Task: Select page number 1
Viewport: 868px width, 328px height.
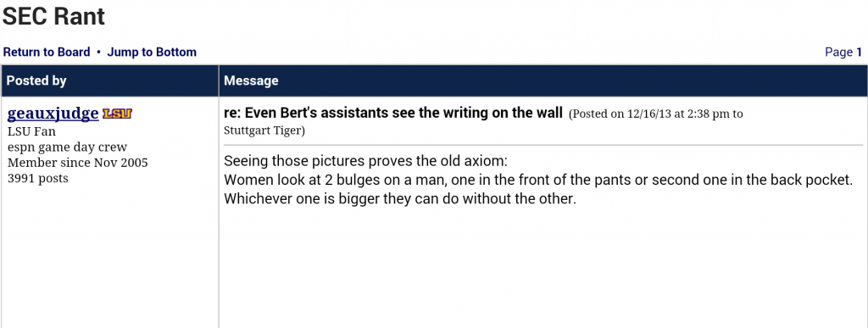Action: coord(860,53)
